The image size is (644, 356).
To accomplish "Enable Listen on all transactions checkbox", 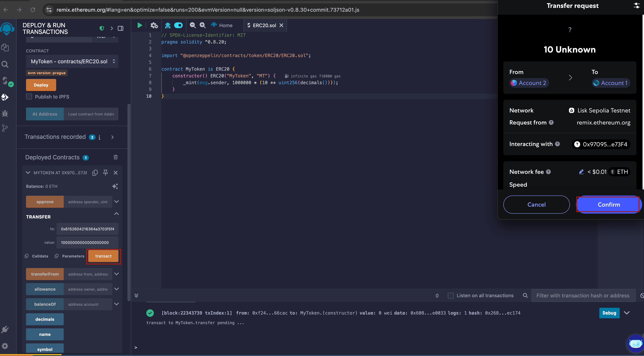I will 451,296.
